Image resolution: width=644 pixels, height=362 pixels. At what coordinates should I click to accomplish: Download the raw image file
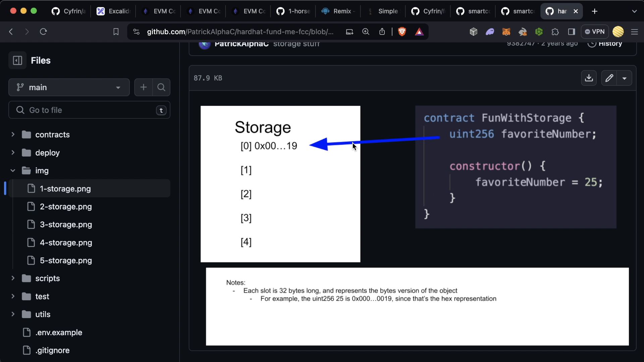point(589,78)
